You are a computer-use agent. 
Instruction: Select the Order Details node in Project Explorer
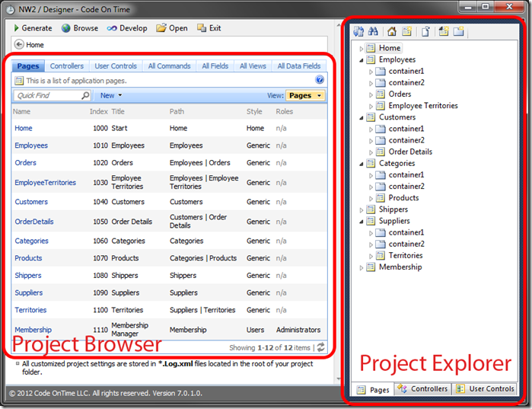pyautogui.click(x=410, y=152)
